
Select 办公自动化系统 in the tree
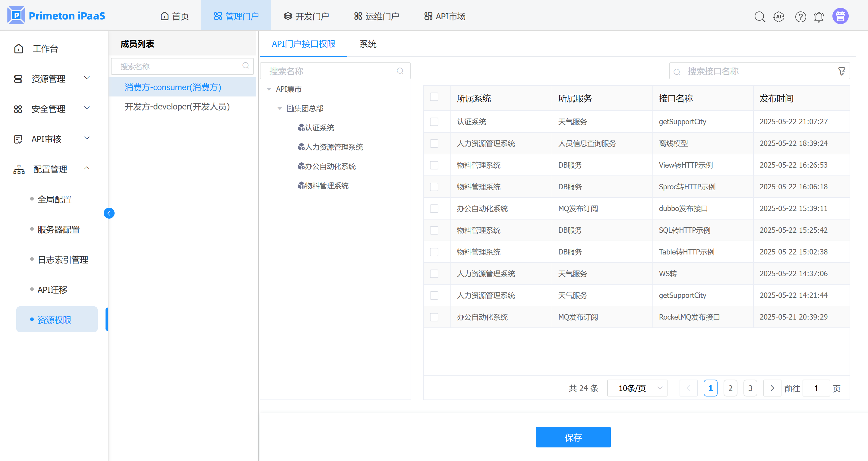click(x=330, y=166)
